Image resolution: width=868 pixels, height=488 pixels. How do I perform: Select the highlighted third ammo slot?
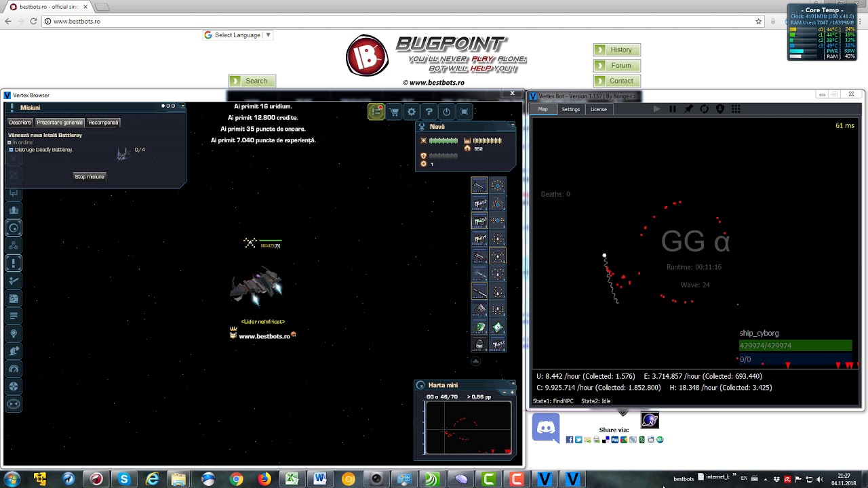(479, 221)
